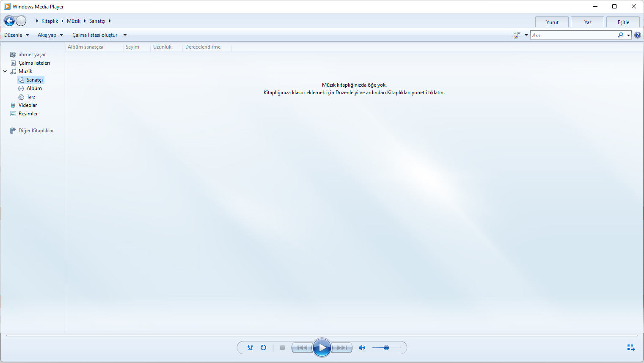This screenshot has width=644, height=363.
Task: Collapse the Müzik tree item
Action: click(x=5, y=71)
